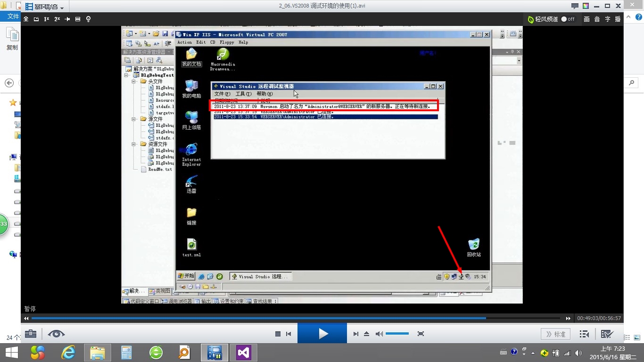Open the Calculator taskbar icon

click(x=126, y=353)
